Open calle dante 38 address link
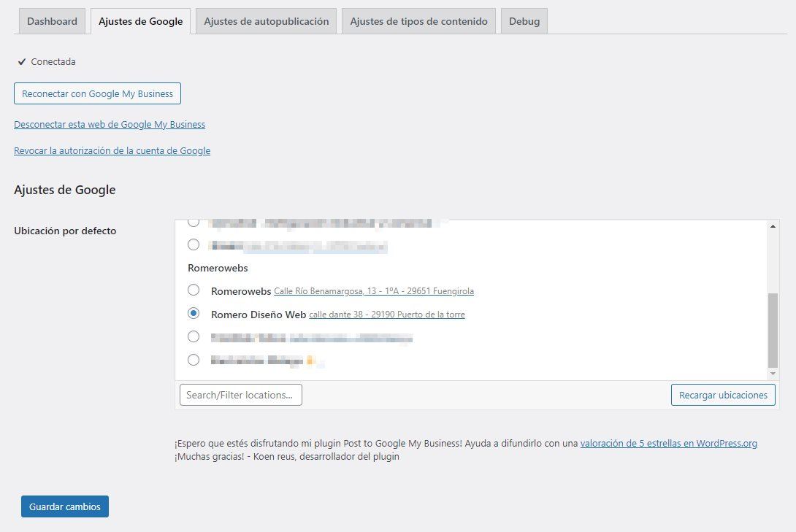 (x=386, y=315)
